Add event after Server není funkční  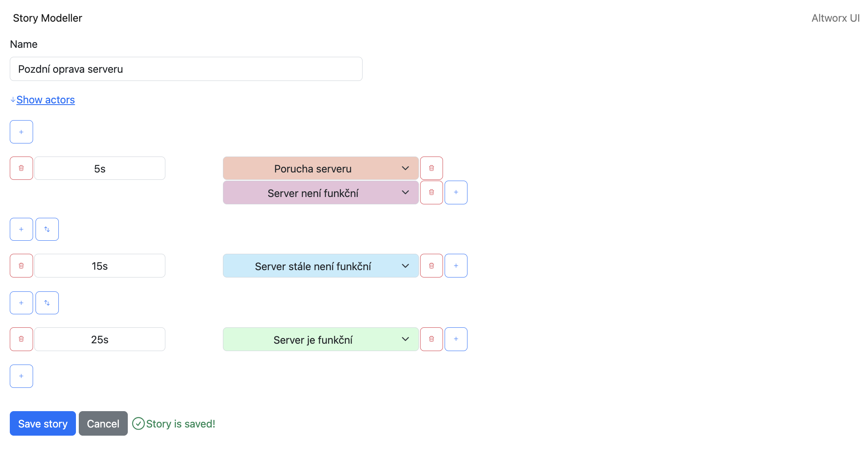coord(456,192)
